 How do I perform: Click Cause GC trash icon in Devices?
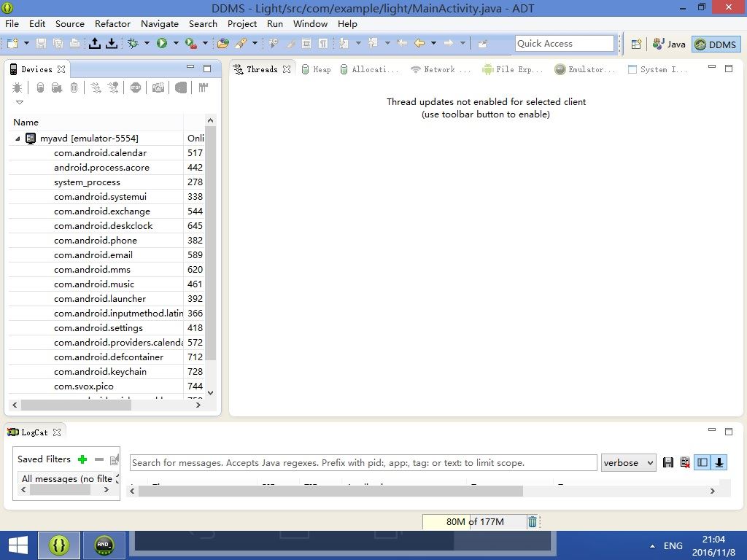pyautogui.click(x=74, y=87)
